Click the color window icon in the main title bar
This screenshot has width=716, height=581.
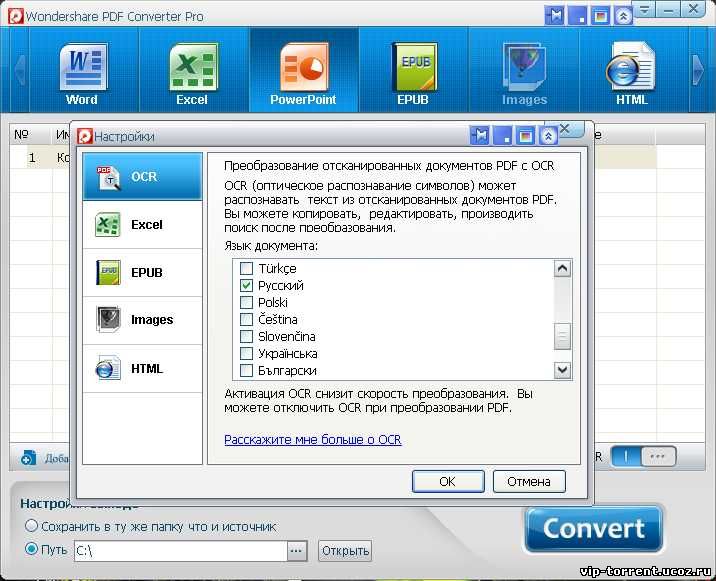click(x=600, y=16)
